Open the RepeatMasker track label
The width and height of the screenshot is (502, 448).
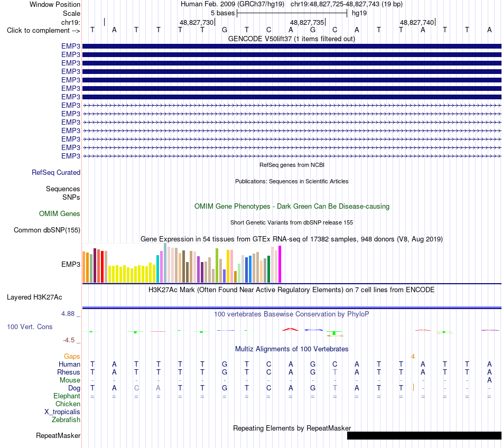click(x=58, y=436)
